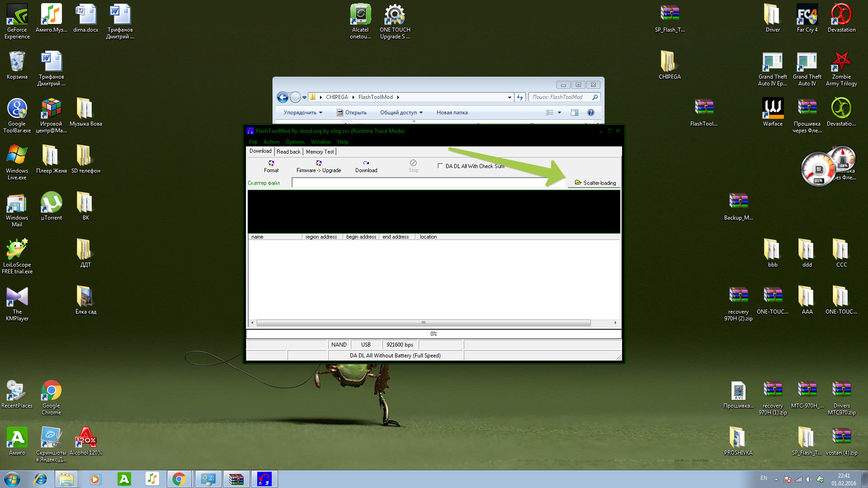Image resolution: width=868 pixels, height=488 pixels.
Task: Click the Explorer back arrow button
Action: [283, 97]
